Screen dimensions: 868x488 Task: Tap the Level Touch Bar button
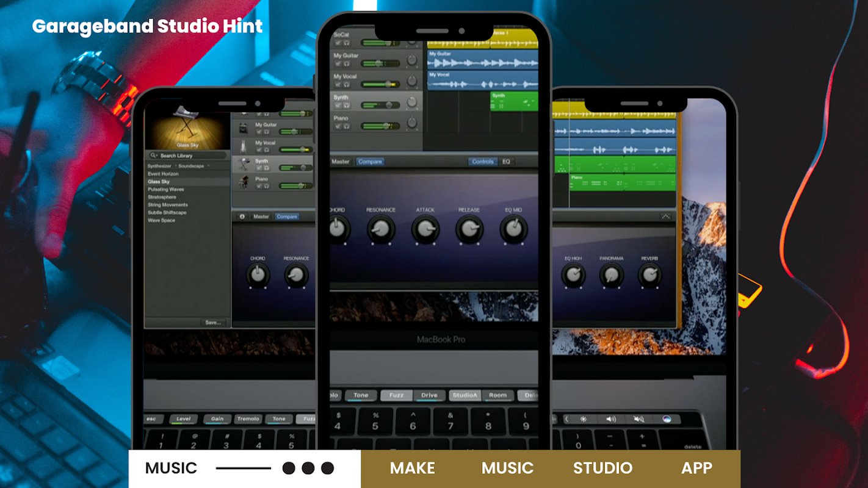pos(183,419)
